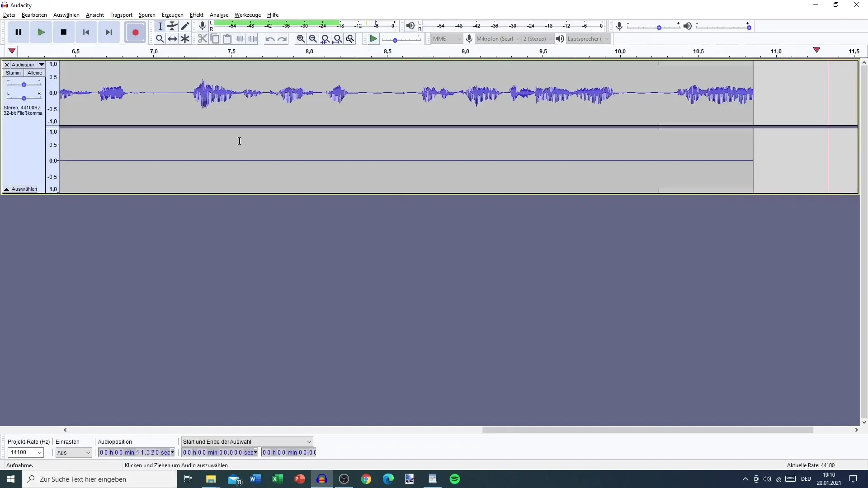Select the Draw pencil tool
The height and width of the screenshot is (488, 868).
pyautogui.click(x=185, y=26)
